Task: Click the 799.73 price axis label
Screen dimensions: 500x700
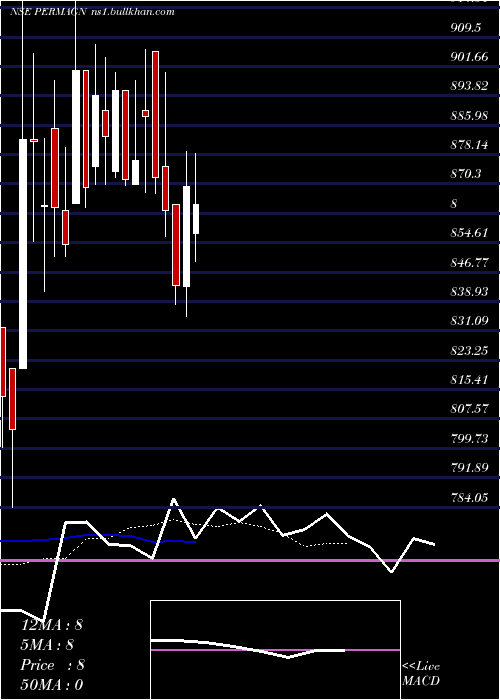Action: [x=469, y=438]
